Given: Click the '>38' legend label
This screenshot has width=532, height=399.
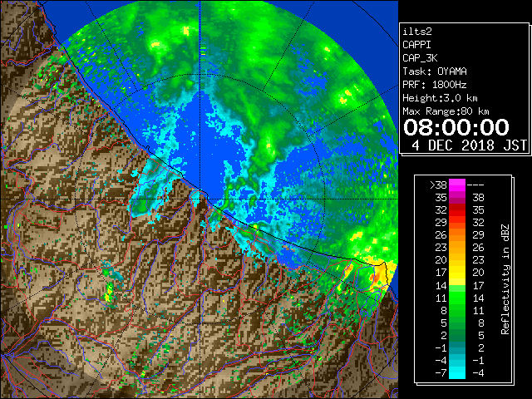Looking at the screenshot, I should 438,185.
